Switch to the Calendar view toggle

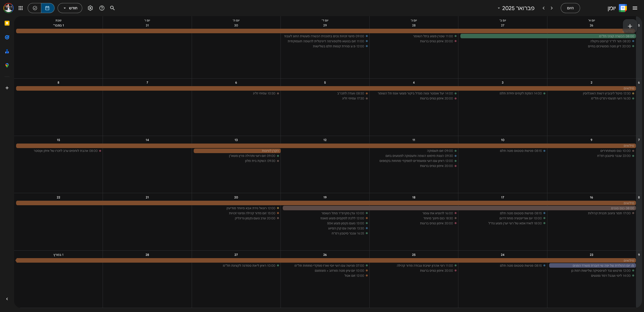point(48,8)
